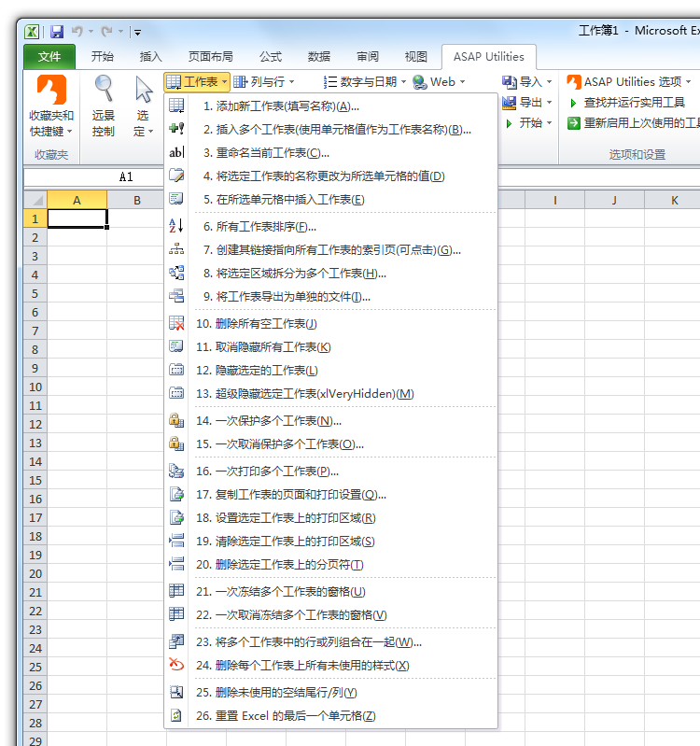Click the insert multiple sheets icon, item 2
This screenshot has height=746, width=700.
click(x=176, y=129)
